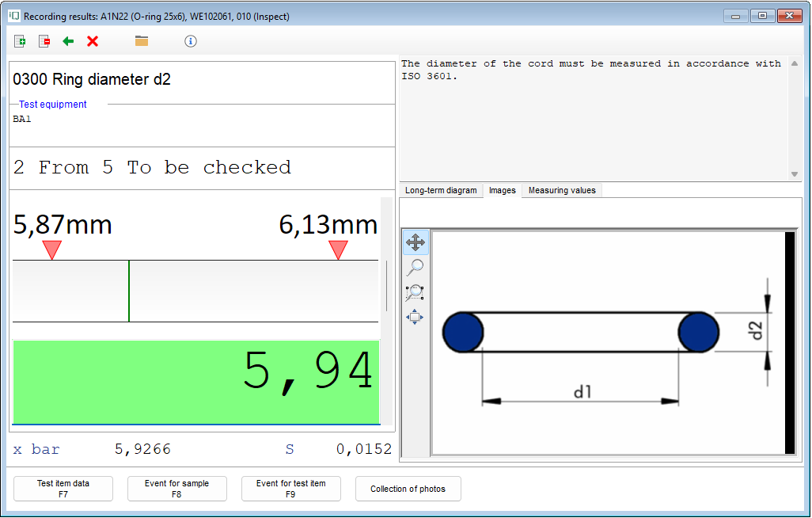Click the add document icon with green plus
Image resolution: width=812 pixels, height=518 pixels.
pyautogui.click(x=21, y=41)
